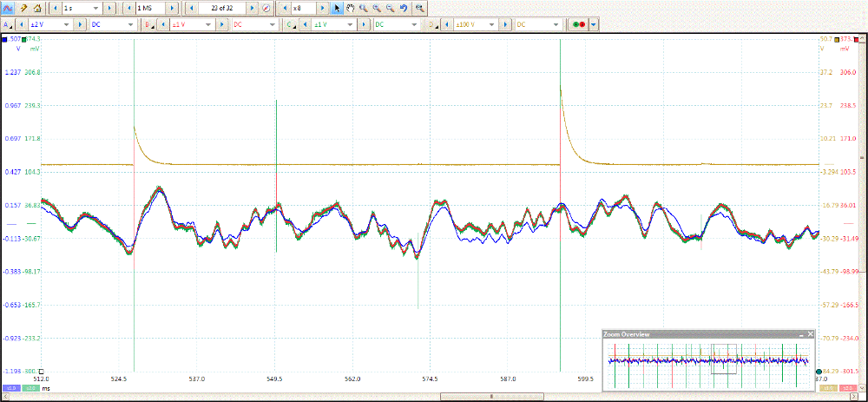Open Channel A options button
The width and height of the screenshot is (868, 402).
click(x=8, y=25)
